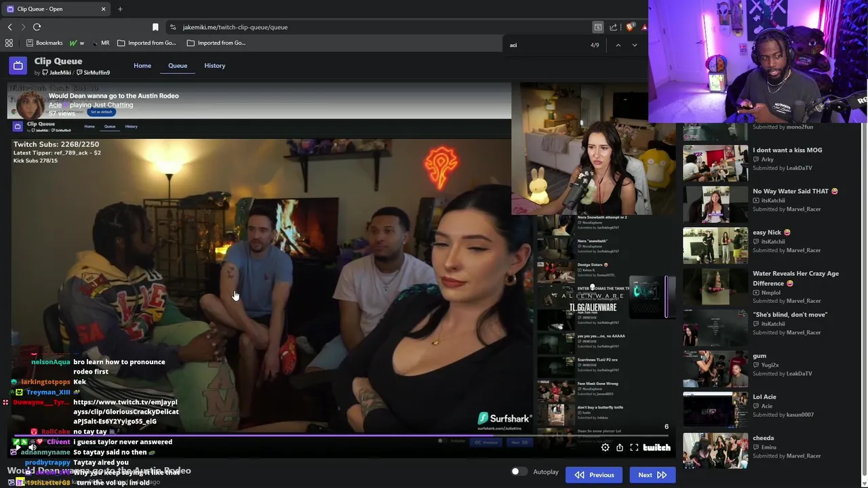
Task: Click the address bar URL
Action: (x=235, y=27)
